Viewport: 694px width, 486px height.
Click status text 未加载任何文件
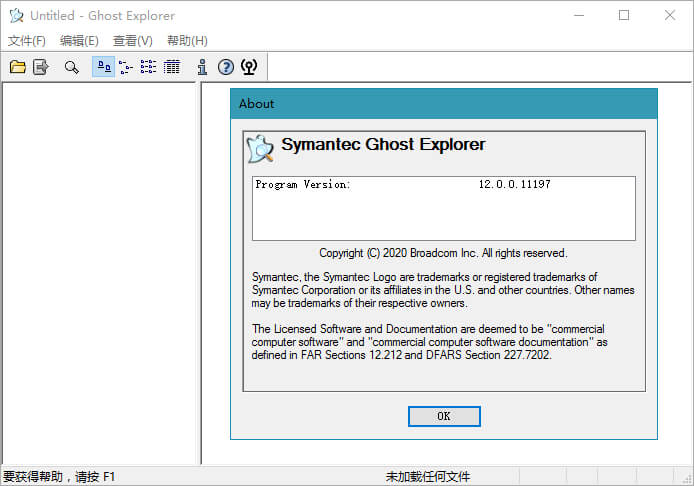pos(428,477)
